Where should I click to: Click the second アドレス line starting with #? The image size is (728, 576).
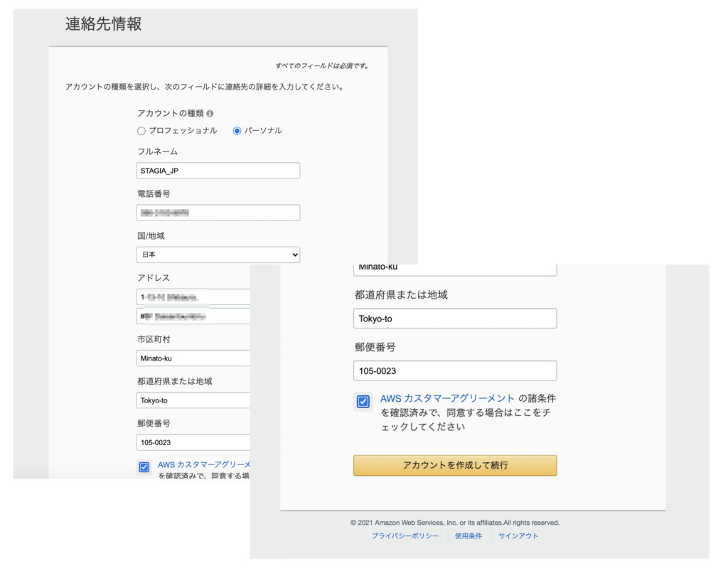(193, 316)
